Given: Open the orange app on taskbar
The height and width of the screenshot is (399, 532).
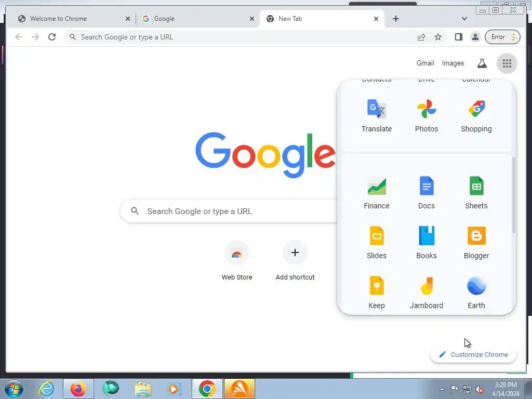Looking at the screenshot, I should click(239, 389).
